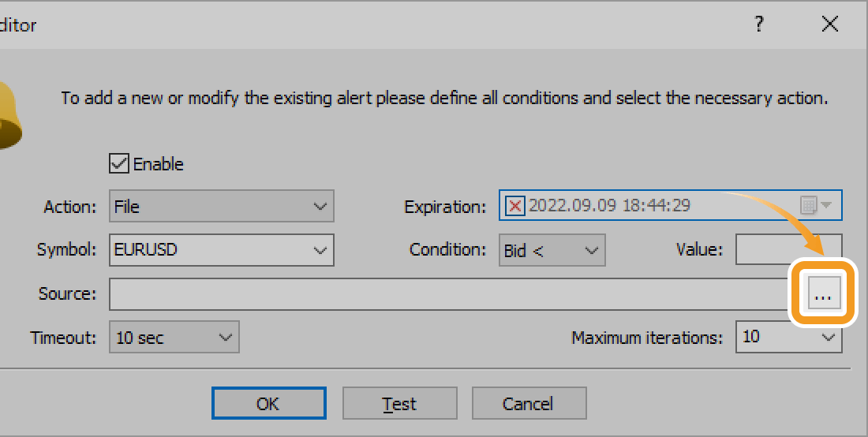The height and width of the screenshot is (437, 868).
Task: Expand the Timeout dropdown showing 10 sec
Action: pyautogui.click(x=174, y=338)
